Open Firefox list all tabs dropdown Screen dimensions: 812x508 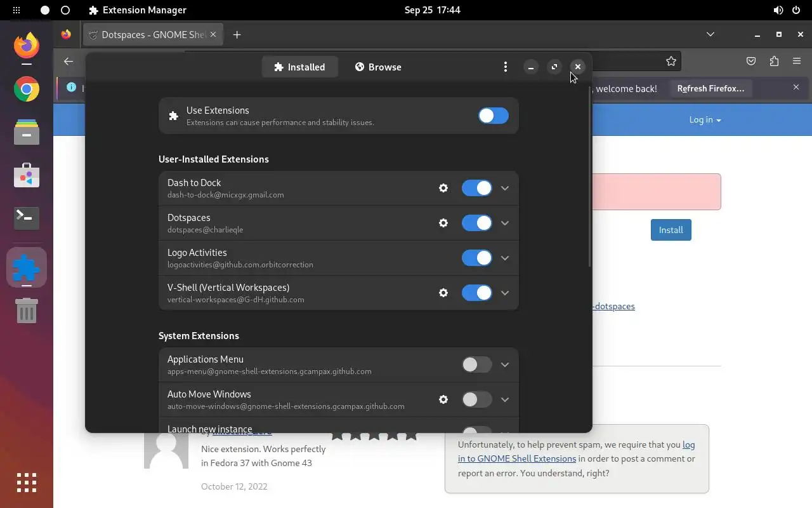[x=710, y=34]
